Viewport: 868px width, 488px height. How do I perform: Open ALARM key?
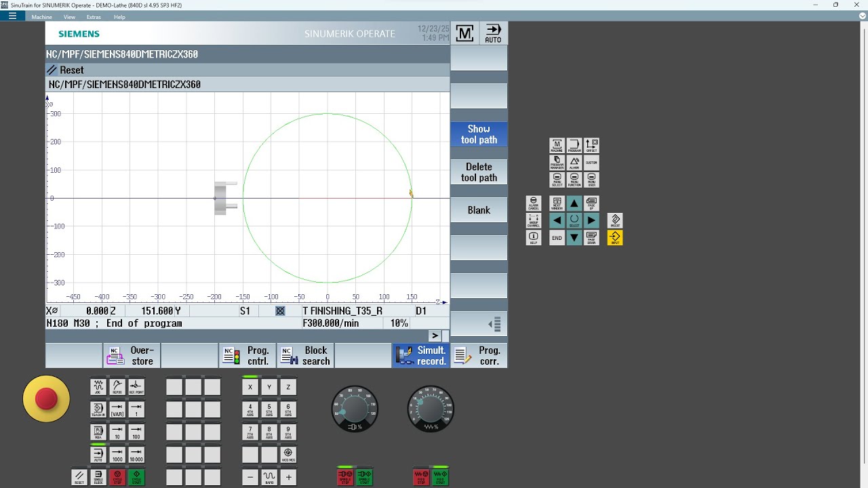tap(574, 163)
